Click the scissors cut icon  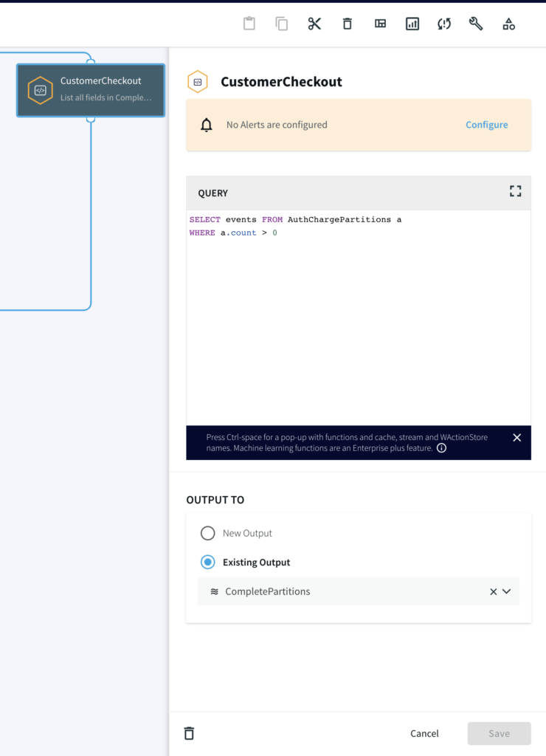click(x=315, y=24)
